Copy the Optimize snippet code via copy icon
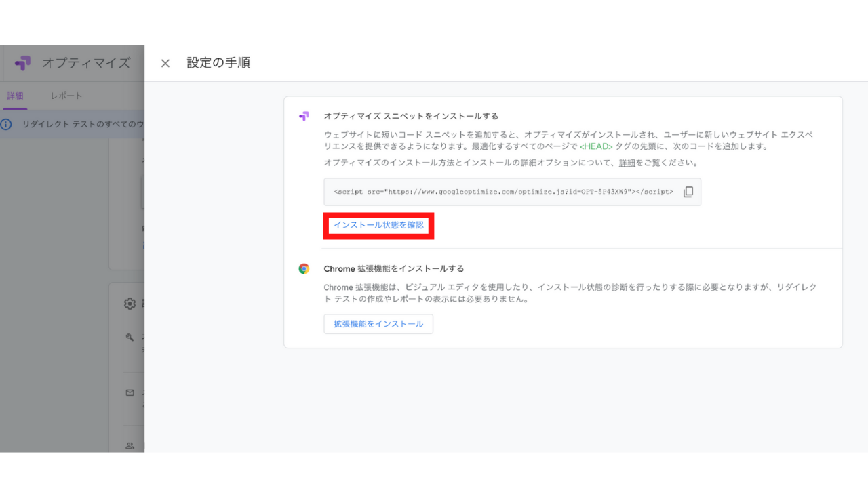This screenshot has height=488, width=868. coord(688,192)
